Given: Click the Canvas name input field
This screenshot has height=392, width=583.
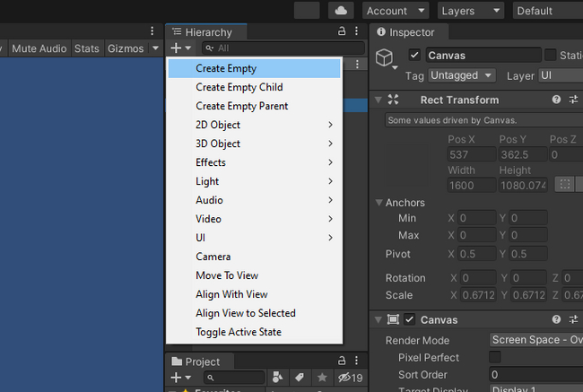Looking at the screenshot, I should coord(483,56).
